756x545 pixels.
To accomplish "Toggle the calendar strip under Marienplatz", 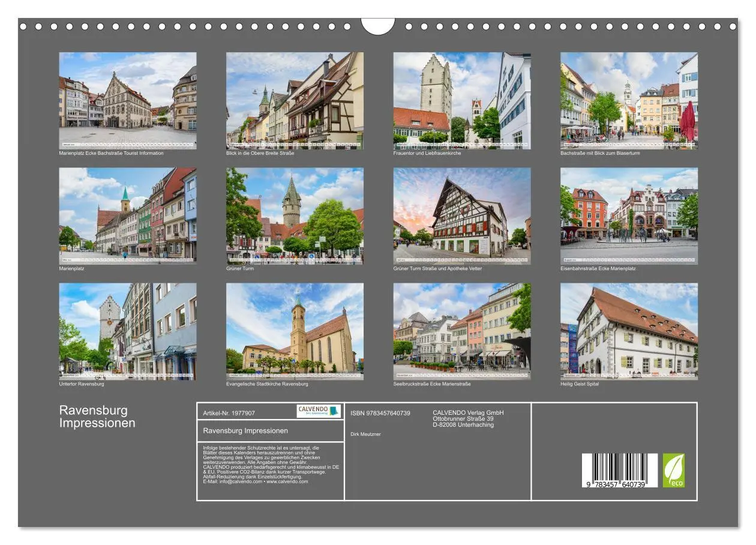I will [128, 260].
